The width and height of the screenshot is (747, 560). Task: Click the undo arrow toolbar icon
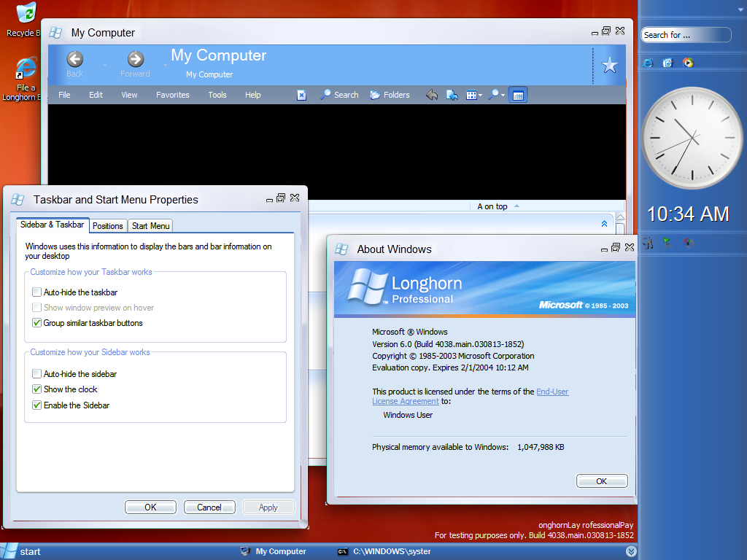click(x=432, y=95)
